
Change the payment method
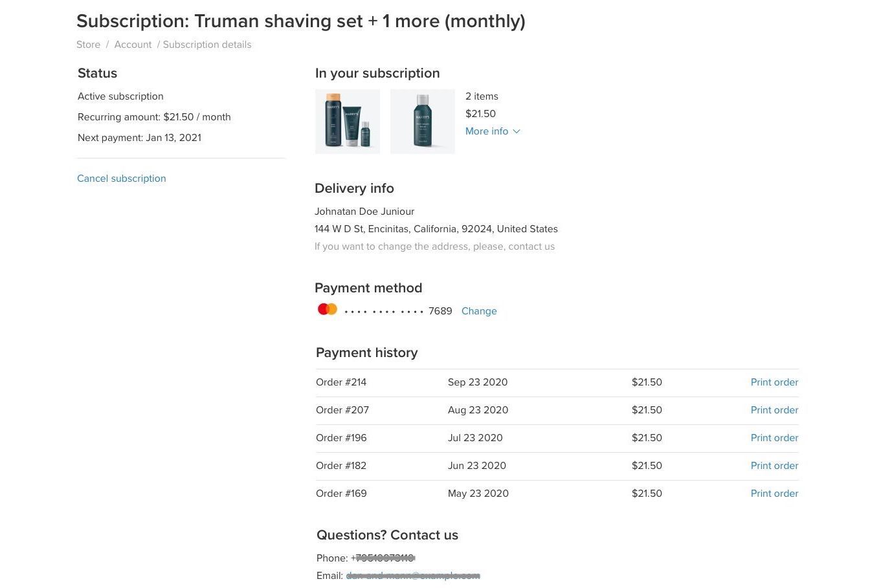(478, 310)
